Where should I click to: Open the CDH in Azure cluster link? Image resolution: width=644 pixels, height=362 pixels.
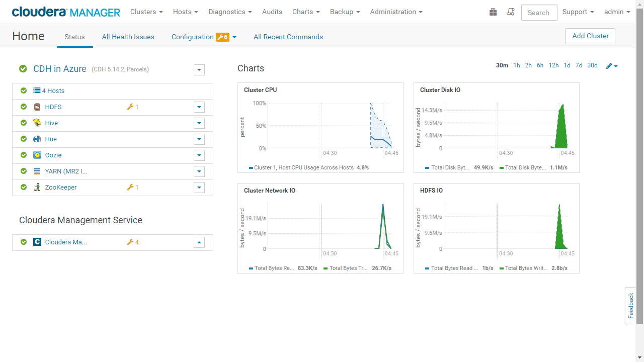point(60,69)
